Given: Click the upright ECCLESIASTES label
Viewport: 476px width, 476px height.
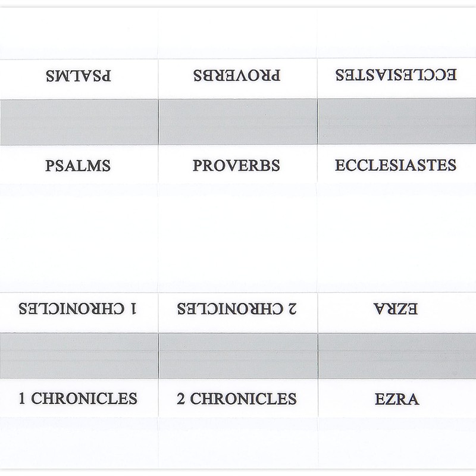Looking at the screenshot, I should click(396, 165).
